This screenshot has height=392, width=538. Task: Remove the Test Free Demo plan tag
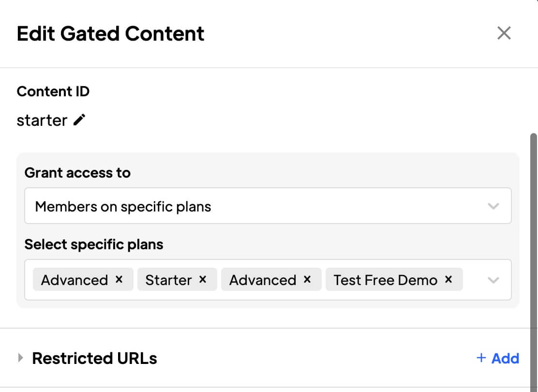coord(448,280)
